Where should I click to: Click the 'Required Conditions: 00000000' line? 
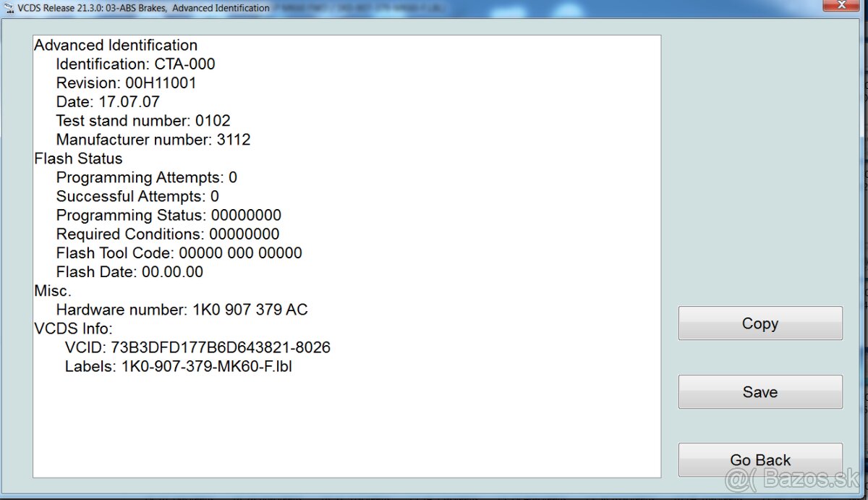[168, 234]
